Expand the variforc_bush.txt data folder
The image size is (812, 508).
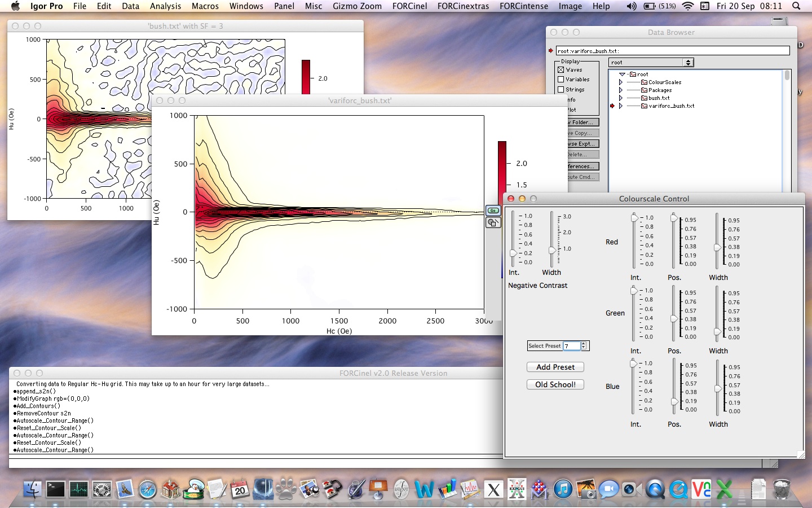coord(621,106)
